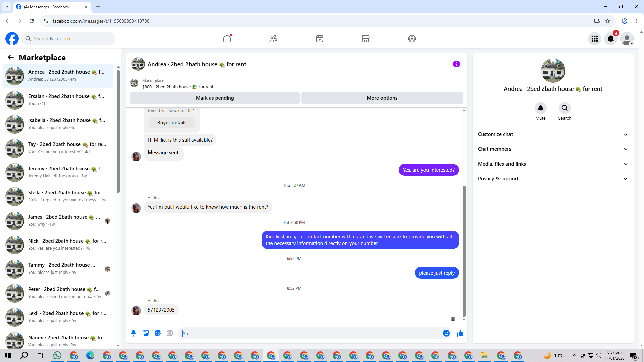Open Nick conversation in the list
644x362 pixels.
pos(58,245)
